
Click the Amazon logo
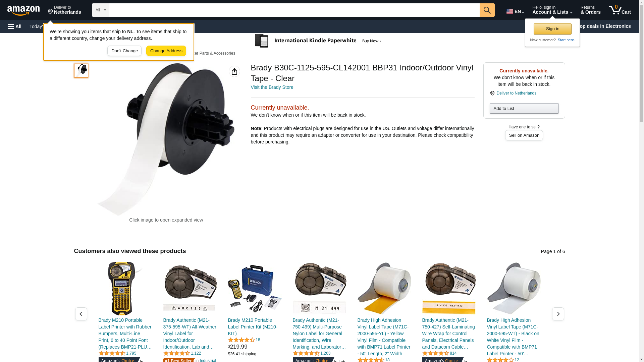click(23, 10)
